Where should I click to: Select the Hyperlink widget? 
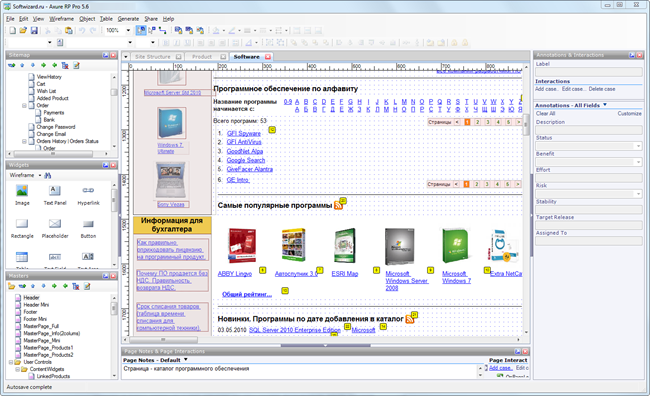pyautogui.click(x=88, y=195)
